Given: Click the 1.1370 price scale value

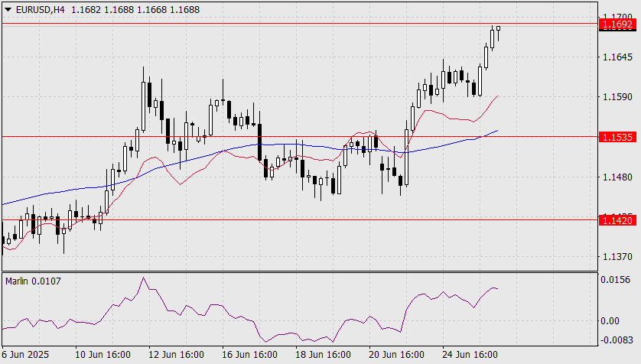Looking at the screenshot, I should coord(617,257).
